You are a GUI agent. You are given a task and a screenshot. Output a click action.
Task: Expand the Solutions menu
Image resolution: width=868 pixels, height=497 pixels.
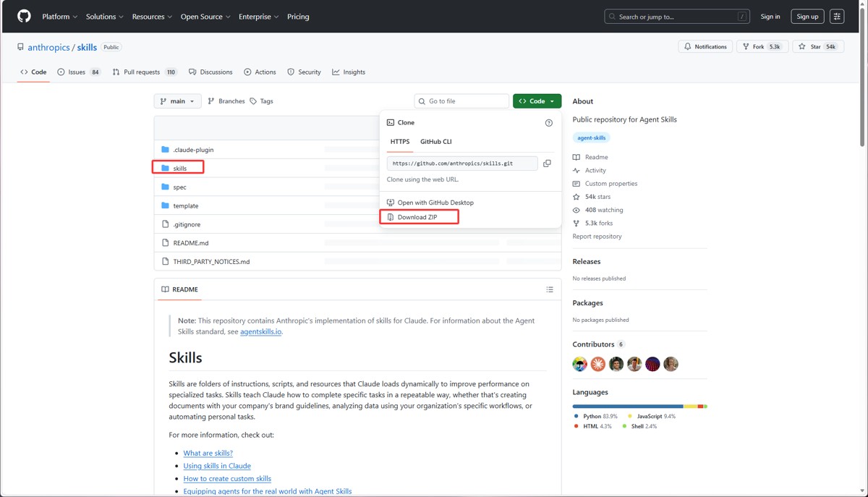tap(104, 17)
